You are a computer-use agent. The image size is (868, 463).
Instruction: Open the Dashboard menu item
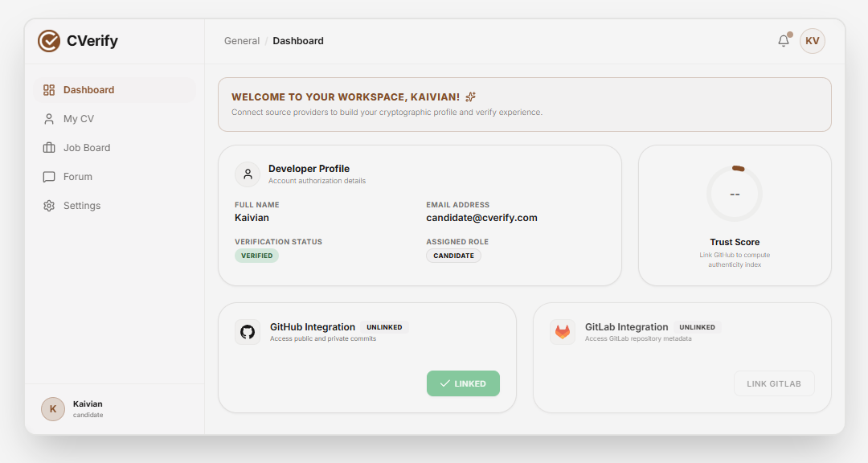[115, 90]
